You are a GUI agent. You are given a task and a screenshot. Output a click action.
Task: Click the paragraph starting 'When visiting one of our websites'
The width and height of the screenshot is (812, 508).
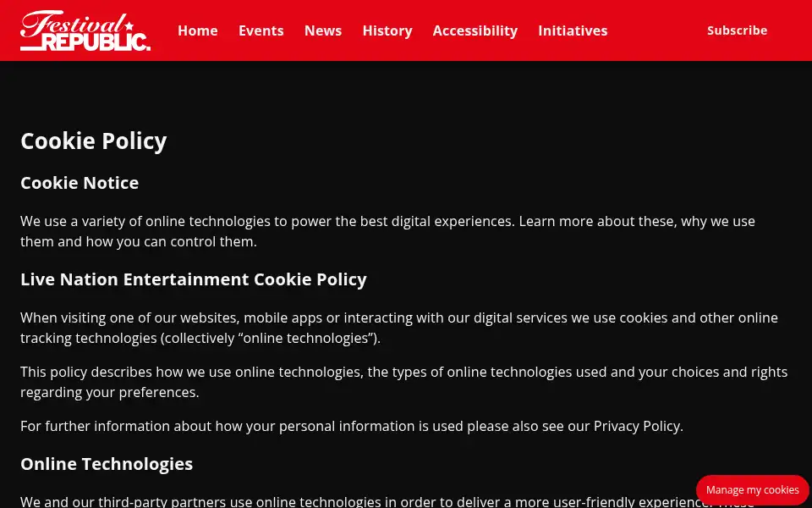coord(398,328)
